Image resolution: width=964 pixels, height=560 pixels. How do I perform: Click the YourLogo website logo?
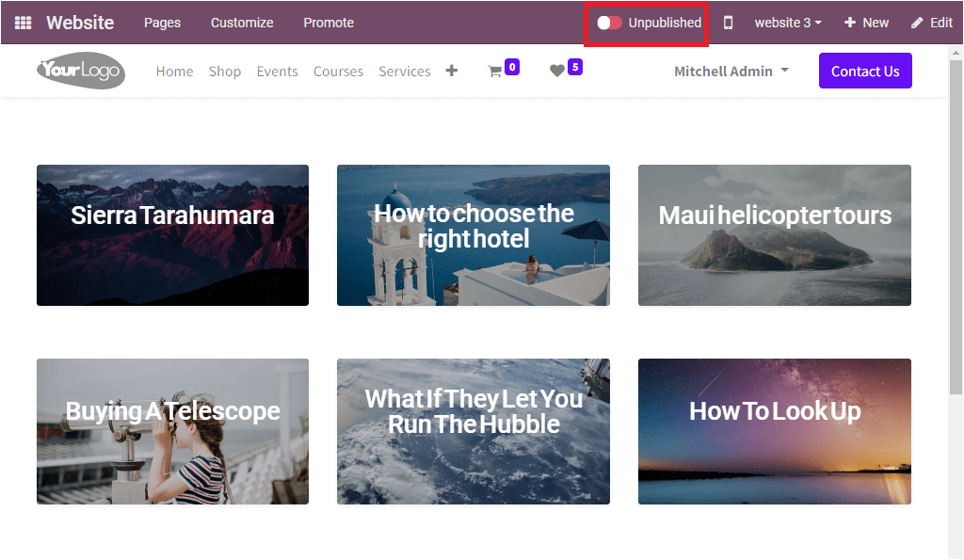pyautogui.click(x=80, y=70)
